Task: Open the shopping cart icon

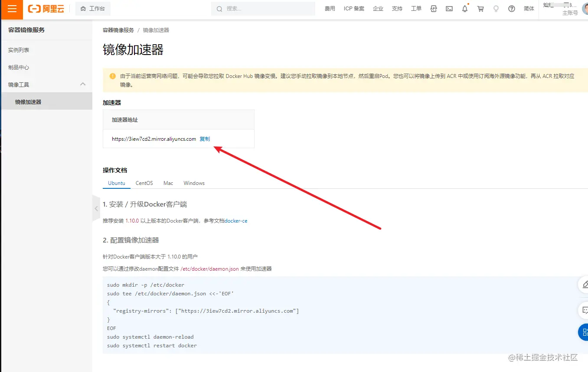Action: 480,9
